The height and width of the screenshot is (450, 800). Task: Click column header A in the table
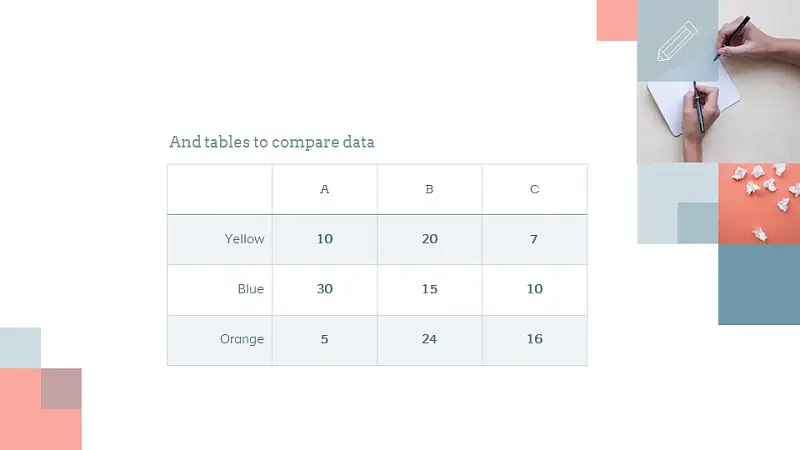(324, 189)
